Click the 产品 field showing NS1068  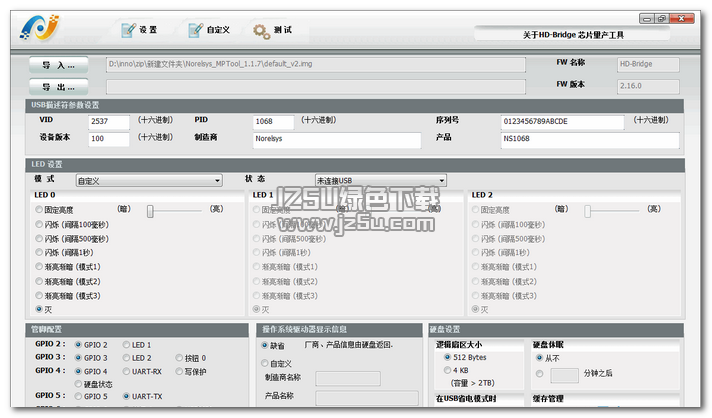coord(590,139)
